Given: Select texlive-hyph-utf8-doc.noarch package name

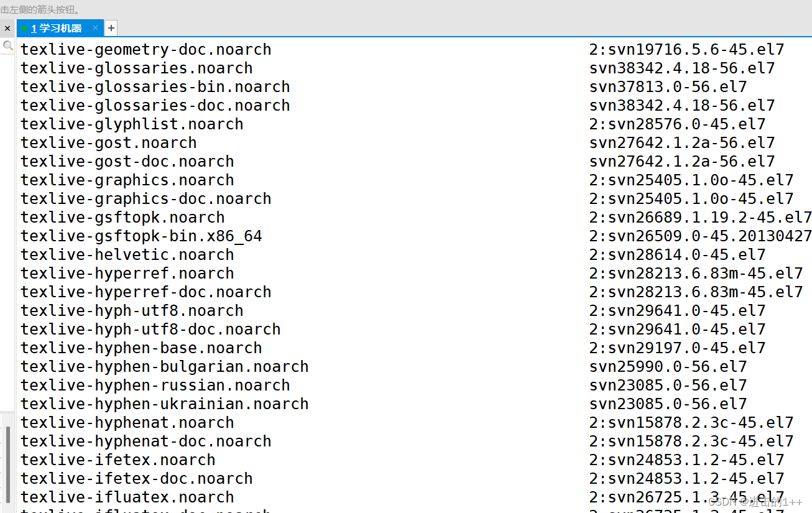Looking at the screenshot, I should [150, 330].
